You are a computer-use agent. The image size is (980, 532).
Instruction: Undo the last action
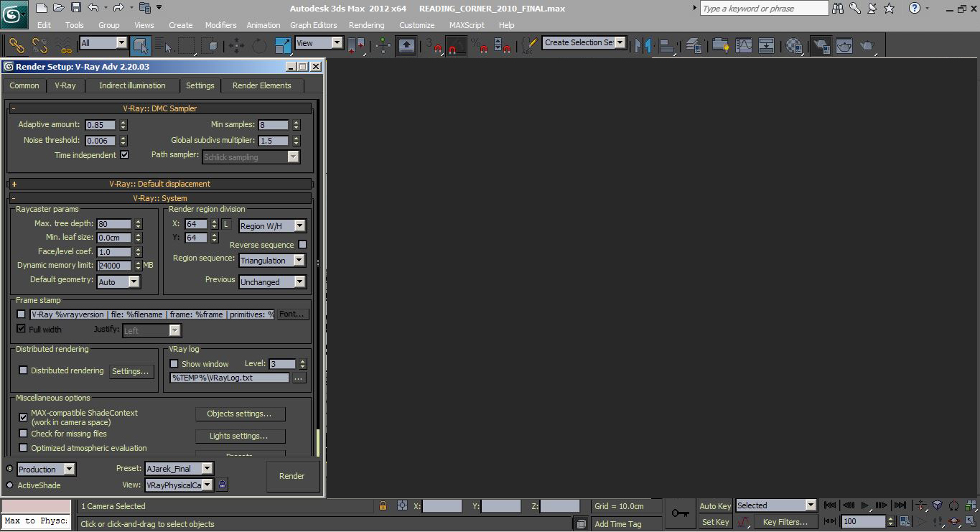93,8
